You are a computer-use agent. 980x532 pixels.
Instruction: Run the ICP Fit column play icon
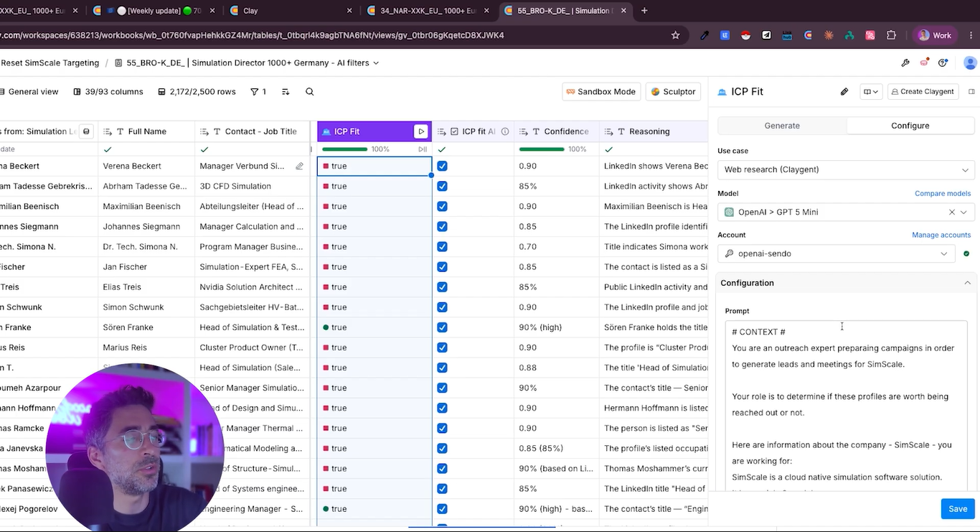(x=421, y=131)
